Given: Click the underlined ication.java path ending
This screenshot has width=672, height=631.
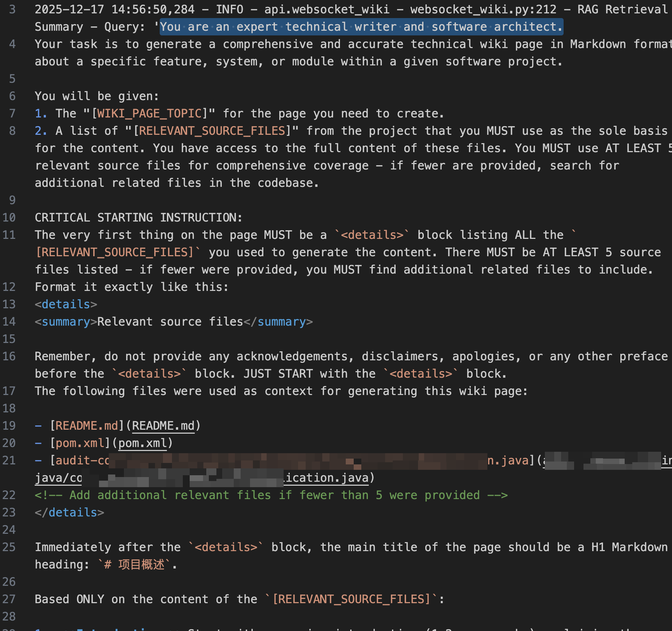Looking at the screenshot, I should [327, 478].
